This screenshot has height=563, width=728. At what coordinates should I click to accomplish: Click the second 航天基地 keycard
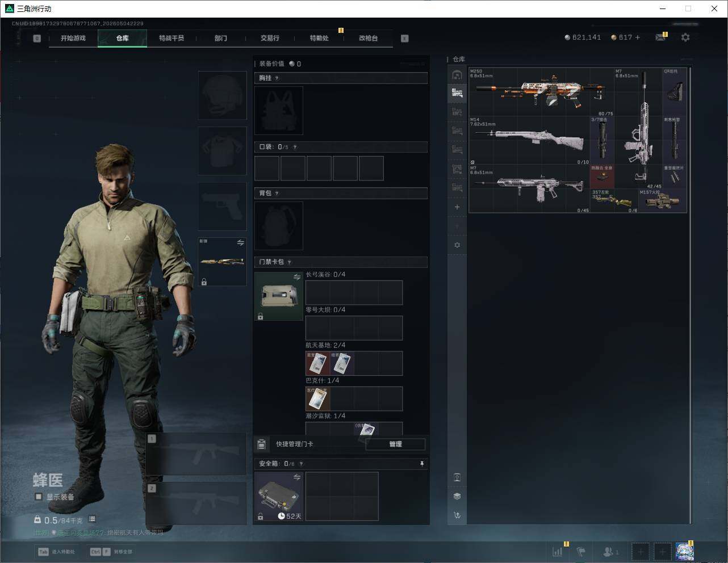(x=342, y=363)
